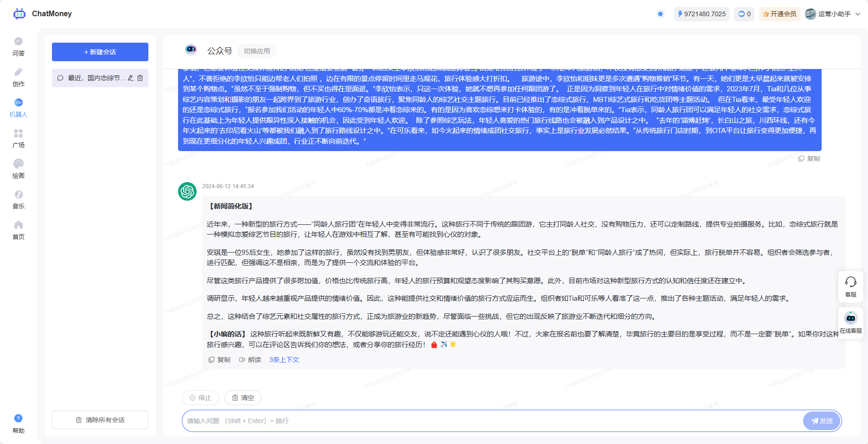Click the ChatMoney robot logo
Image resolution: width=868 pixels, height=444 pixels.
19,14
